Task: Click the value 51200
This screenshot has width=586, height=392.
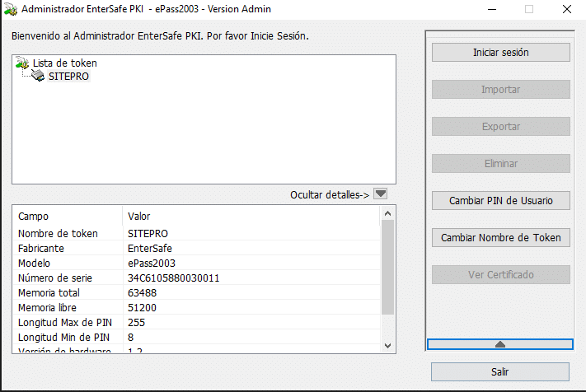Action: coord(142,308)
